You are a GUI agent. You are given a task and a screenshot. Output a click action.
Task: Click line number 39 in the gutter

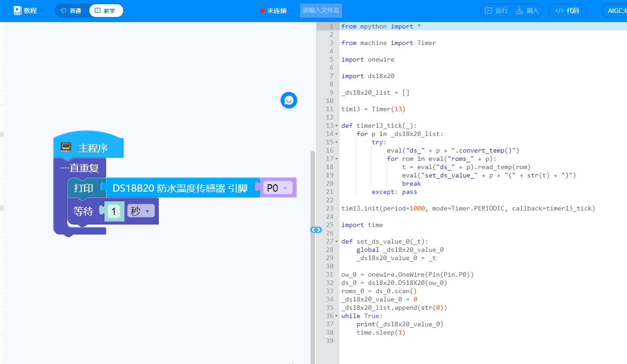[329, 341]
